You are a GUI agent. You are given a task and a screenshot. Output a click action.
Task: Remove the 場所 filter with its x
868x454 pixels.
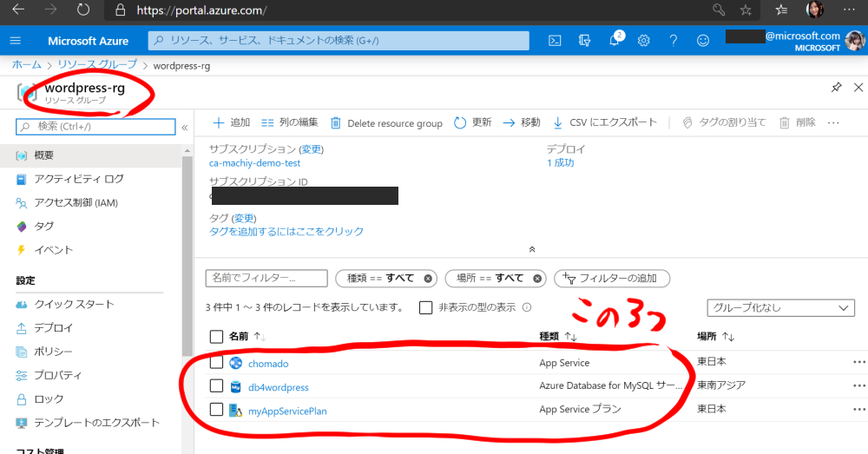tap(537, 279)
